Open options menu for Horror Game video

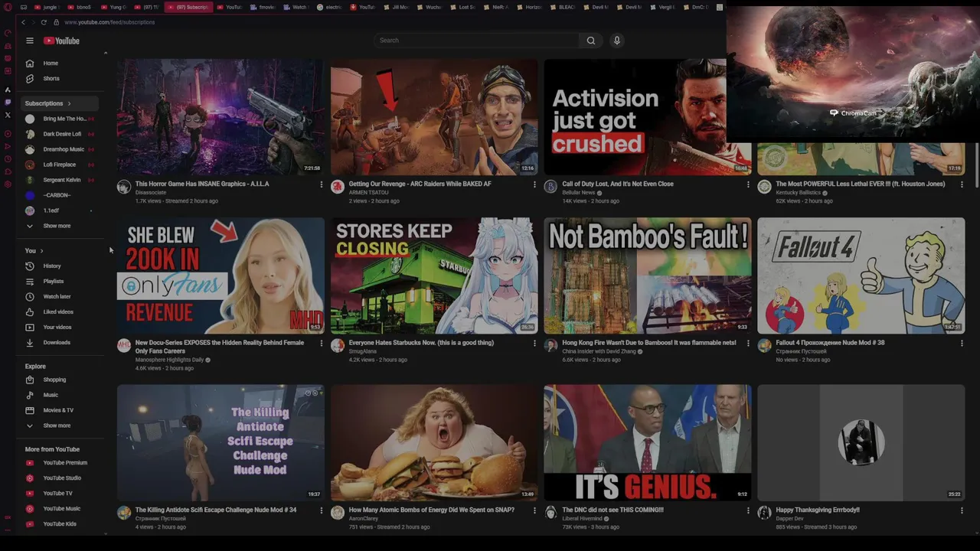[x=321, y=184]
